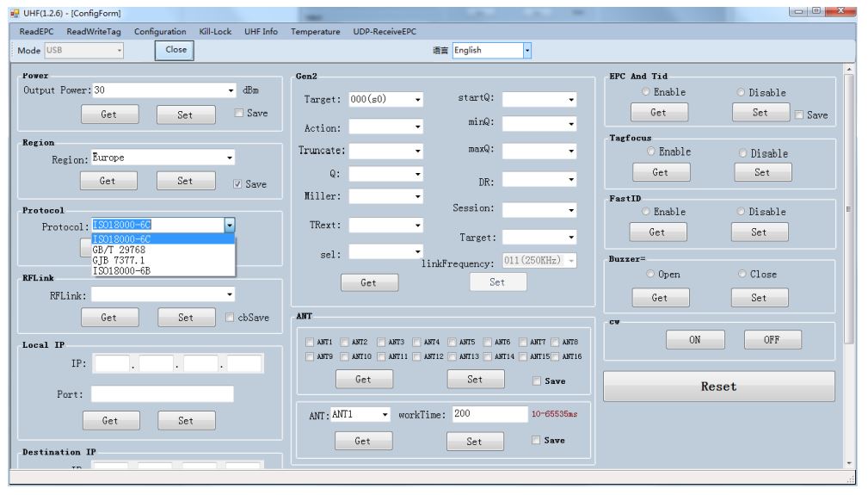Choose Disable radio under Tagfocus
Screen dimensions: 868x495
743,153
